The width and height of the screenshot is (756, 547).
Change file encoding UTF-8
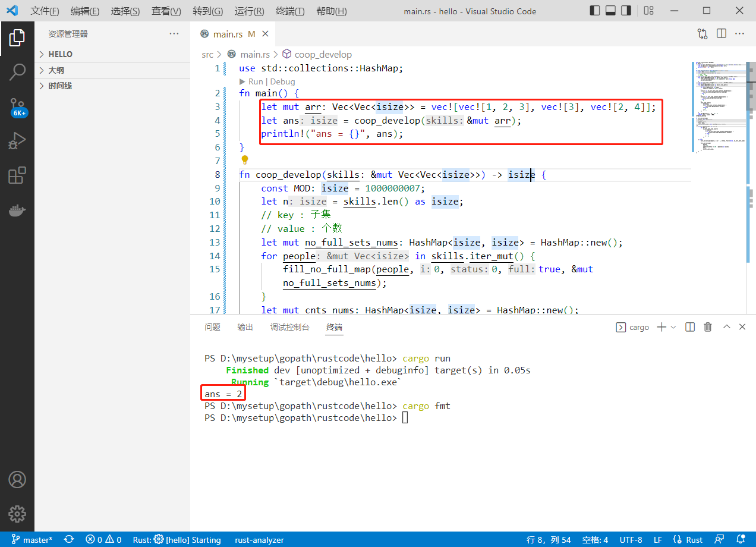pos(631,540)
